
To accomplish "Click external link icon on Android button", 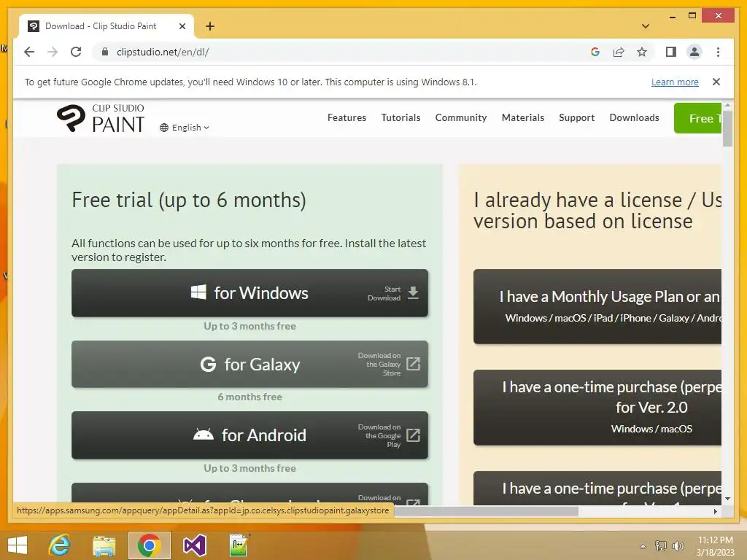I will click(x=413, y=435).
